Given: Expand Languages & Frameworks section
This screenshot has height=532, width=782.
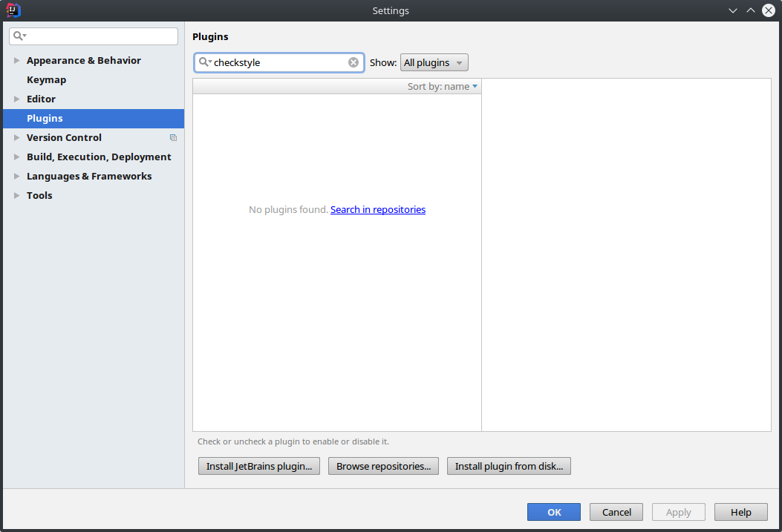Looking at the screenshot, I should click(17, 177).
